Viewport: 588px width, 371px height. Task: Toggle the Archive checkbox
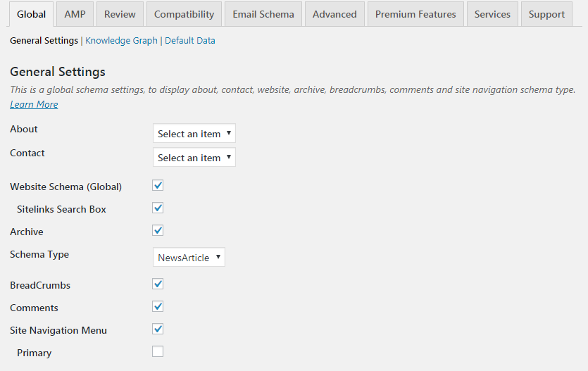click(x=158, y=230)
